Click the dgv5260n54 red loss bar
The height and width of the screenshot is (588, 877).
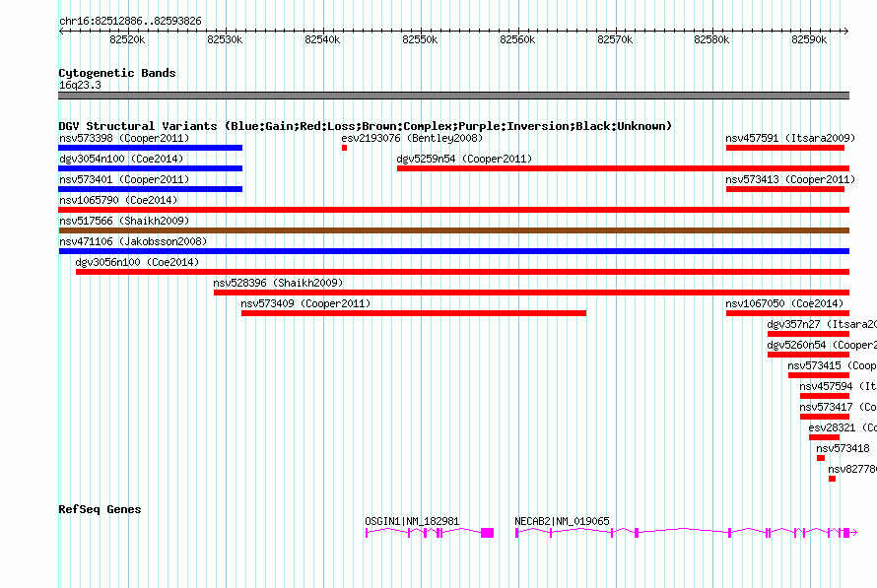pyautogui.click(x=808, y=355)
